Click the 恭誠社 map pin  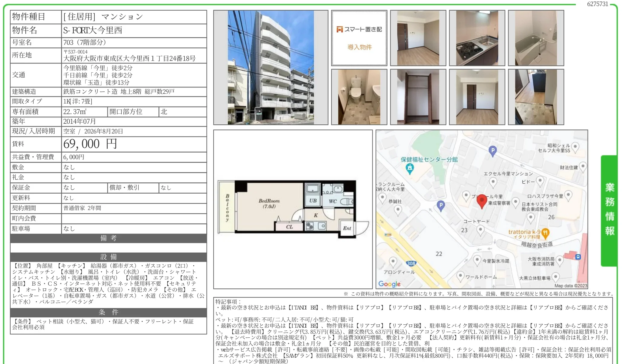pyautogui.click(x=398, y=210)
